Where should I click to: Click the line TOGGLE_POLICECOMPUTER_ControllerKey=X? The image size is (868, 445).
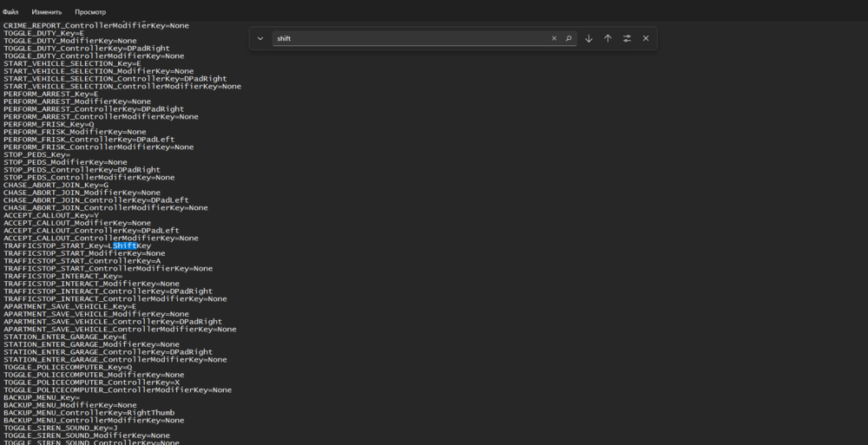point(91,383)
